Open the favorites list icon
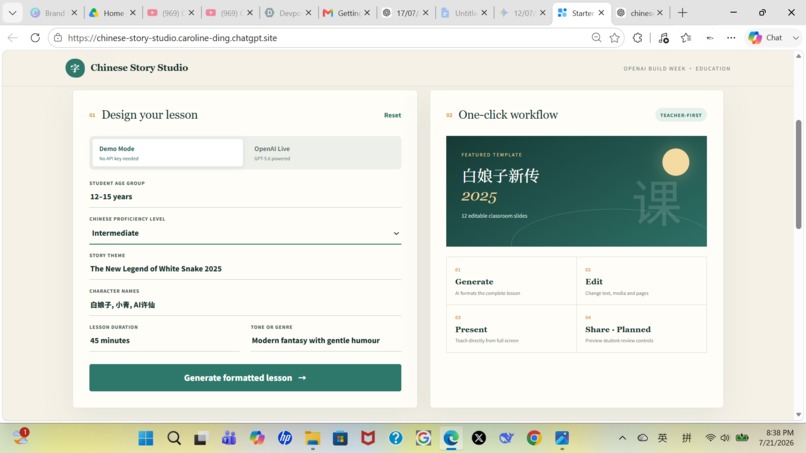The height and width of the screenshot is (453, 806). click(x=686, y=38)
